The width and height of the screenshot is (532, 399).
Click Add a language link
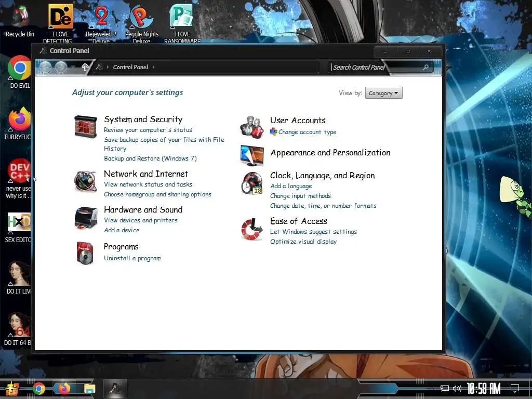click(291, 186)
